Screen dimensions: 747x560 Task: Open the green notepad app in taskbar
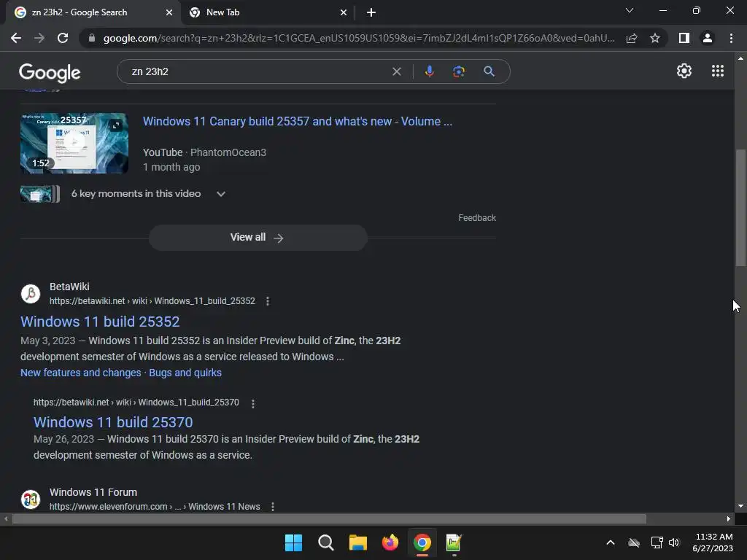454,542
